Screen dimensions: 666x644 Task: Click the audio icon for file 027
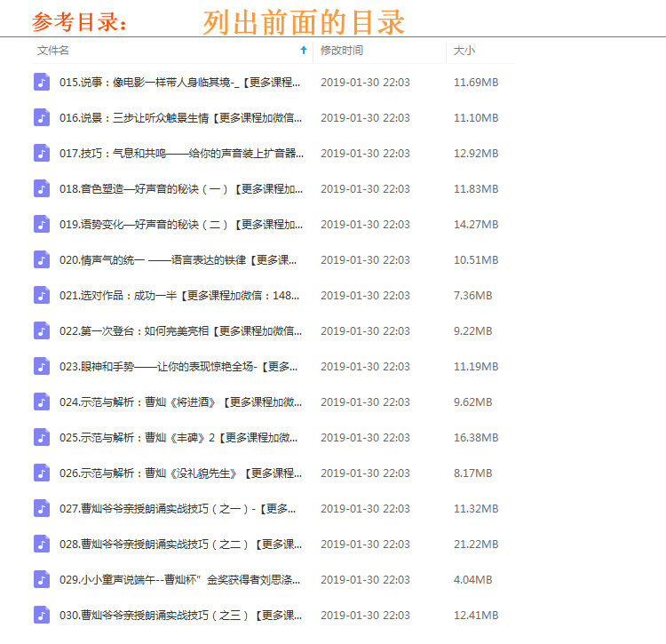point(42,509)
